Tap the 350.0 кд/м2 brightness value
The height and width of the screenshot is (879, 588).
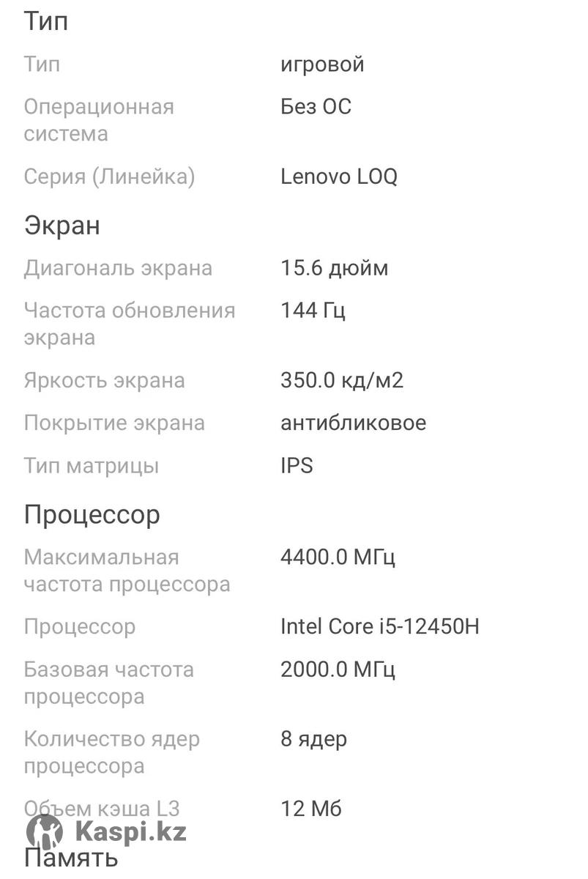pos(342,381)
